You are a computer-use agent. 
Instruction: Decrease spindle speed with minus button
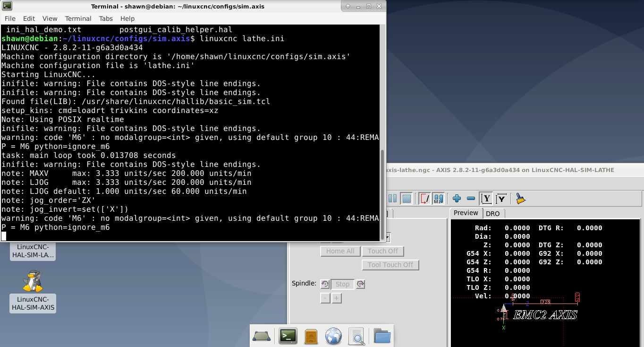click(325, 298)
